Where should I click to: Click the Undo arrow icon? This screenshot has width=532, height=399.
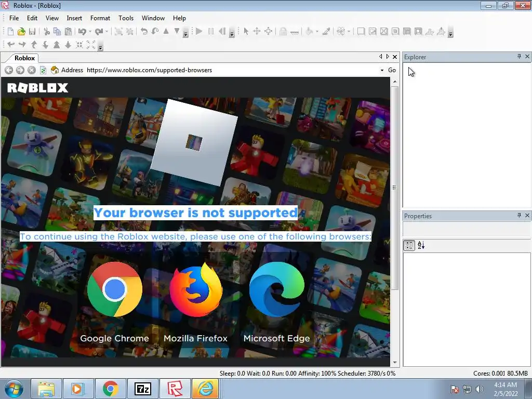82,32
